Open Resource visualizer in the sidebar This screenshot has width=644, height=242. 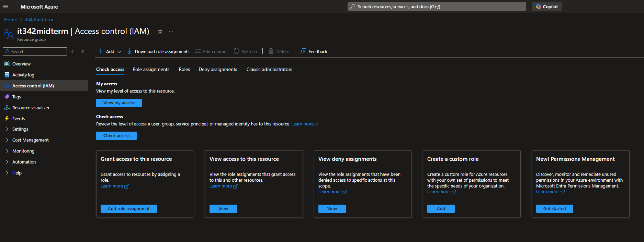pyautogui.click(x=31, y=108)
